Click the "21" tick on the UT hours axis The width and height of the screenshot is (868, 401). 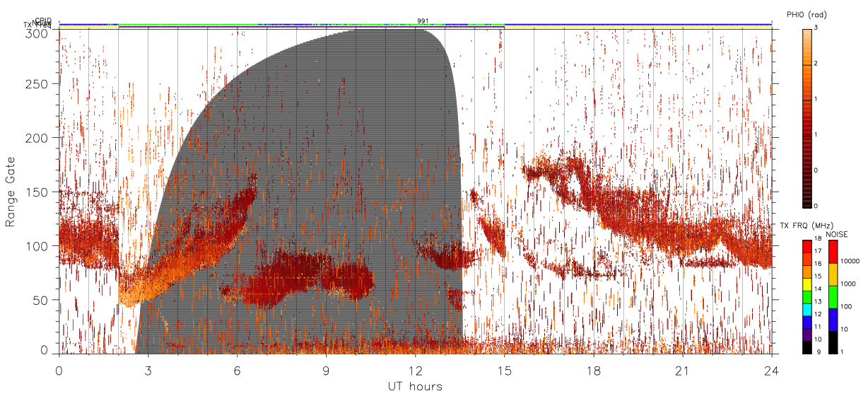pos(683,370)
